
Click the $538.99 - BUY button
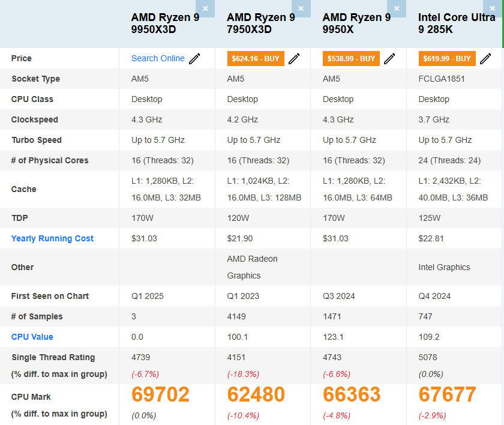tap(351, 58)
